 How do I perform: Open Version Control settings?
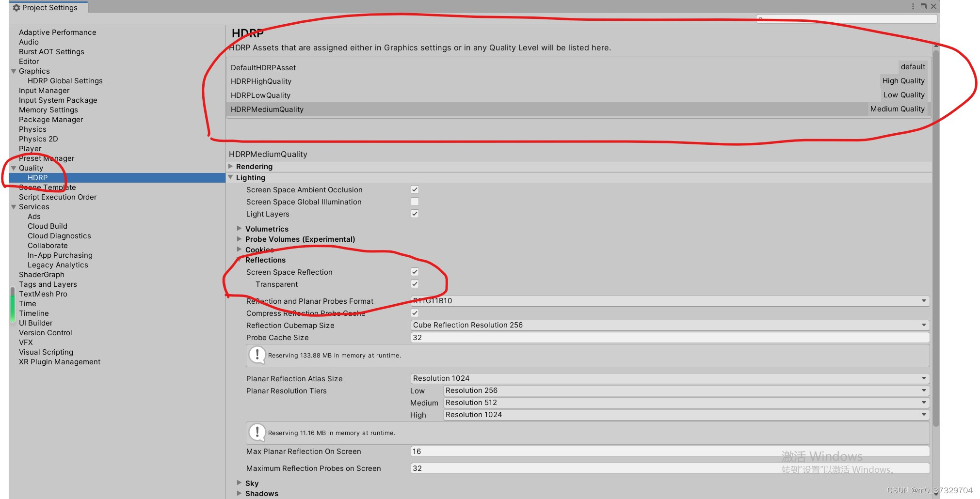[45, 333]
